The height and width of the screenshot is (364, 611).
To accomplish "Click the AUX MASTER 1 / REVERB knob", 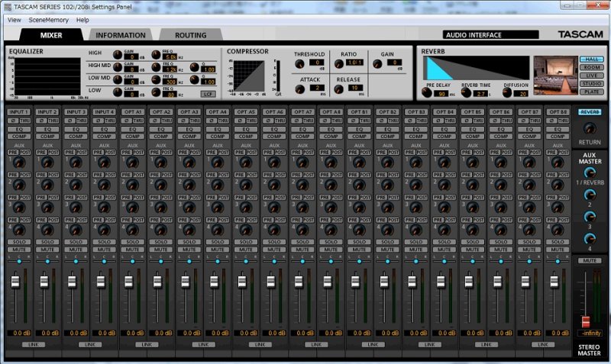I will pyautogui.click(x=589, y=172).
